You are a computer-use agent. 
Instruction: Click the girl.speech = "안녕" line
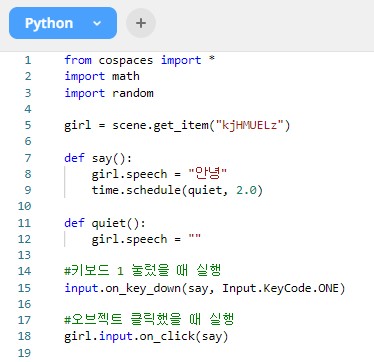pos(159,174)
